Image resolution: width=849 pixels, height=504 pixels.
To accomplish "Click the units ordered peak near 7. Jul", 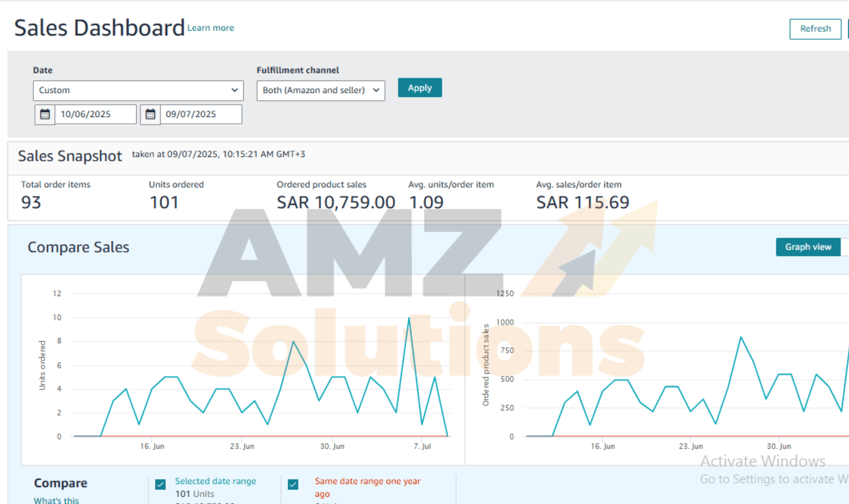I will pyautogui.click(x=409, y=318).
